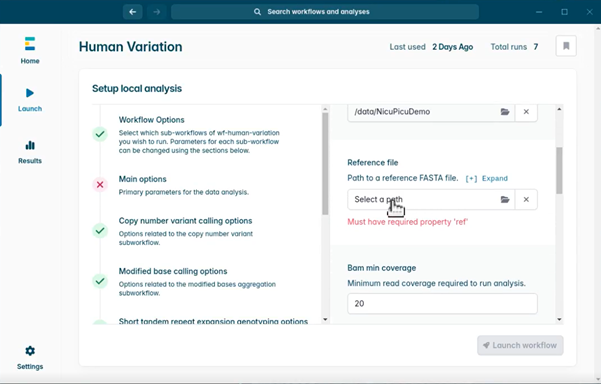Clear the /data/NicuPicuDemo path field
The image size is (601, 384).
click(x=526, y=112)
